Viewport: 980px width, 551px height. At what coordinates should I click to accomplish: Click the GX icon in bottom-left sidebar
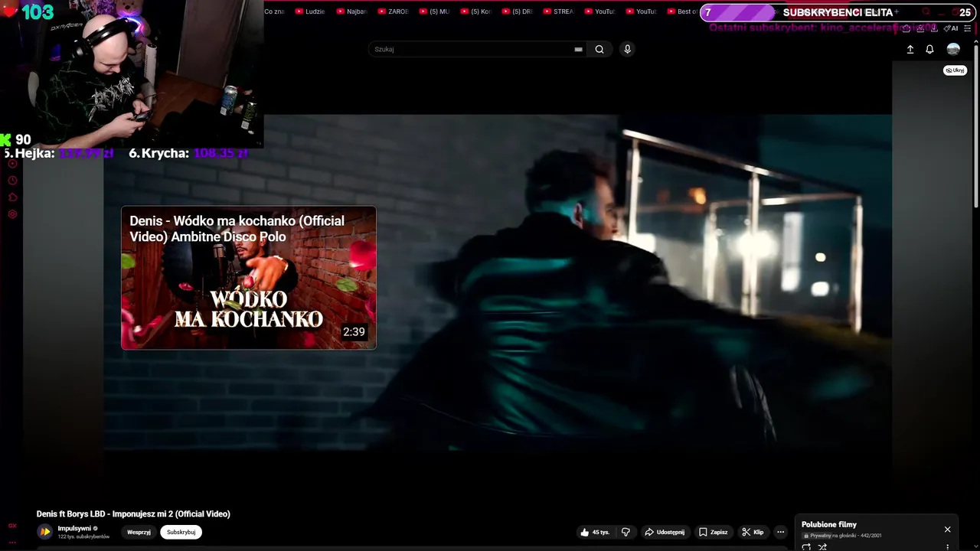[x=12, y=526]
